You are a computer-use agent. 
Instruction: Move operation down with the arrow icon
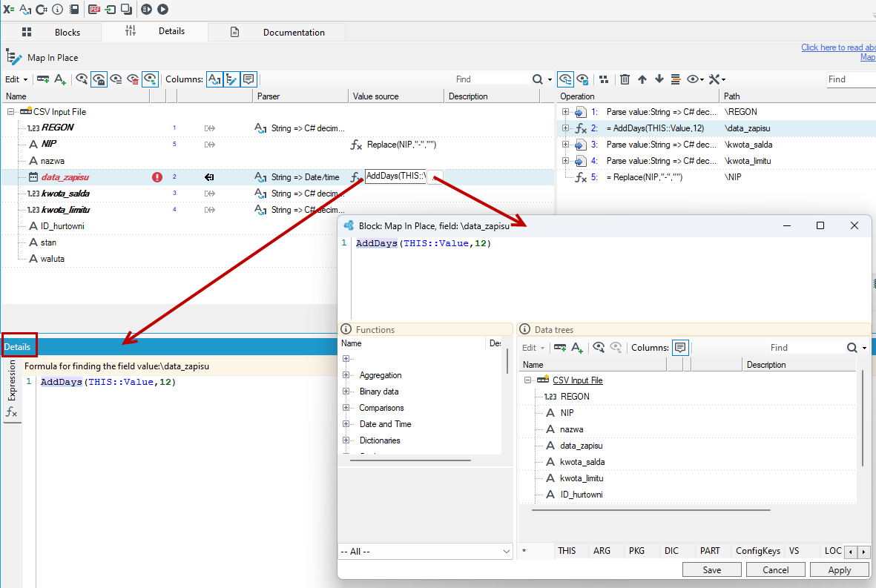(659, 79)
